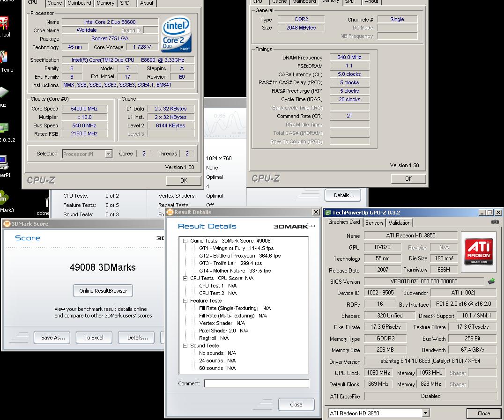This screenshot has height=420, width=504.
Task: Click Close button in GPU-Z
Action: tap(484, 413)
